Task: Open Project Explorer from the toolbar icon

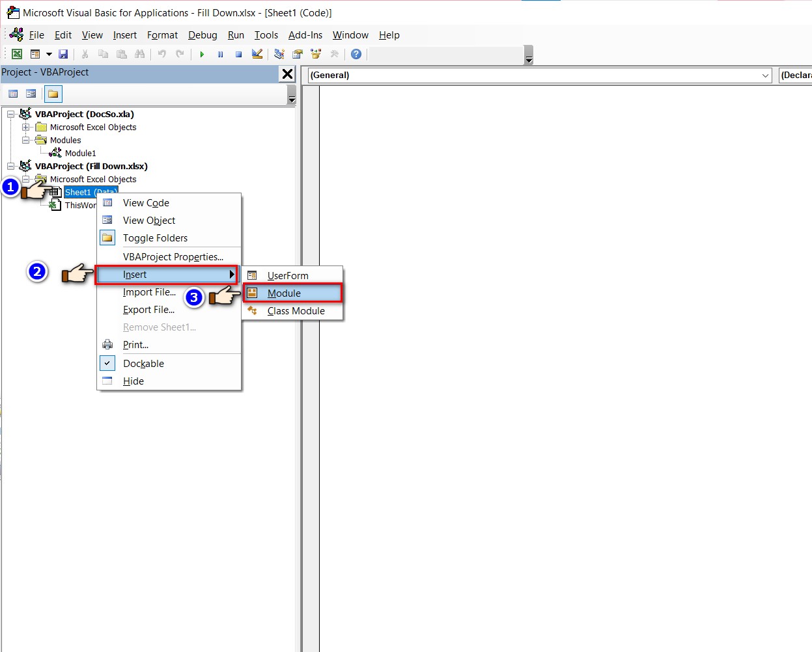Action: [x=279, y=54]
